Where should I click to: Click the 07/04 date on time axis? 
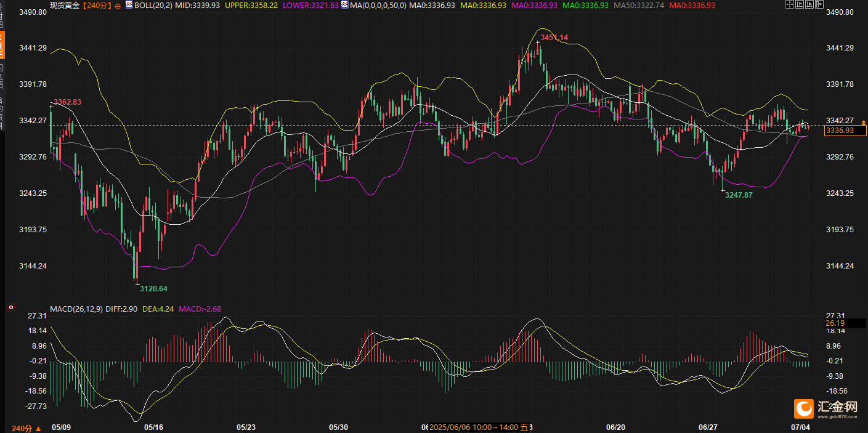point(800,427)
